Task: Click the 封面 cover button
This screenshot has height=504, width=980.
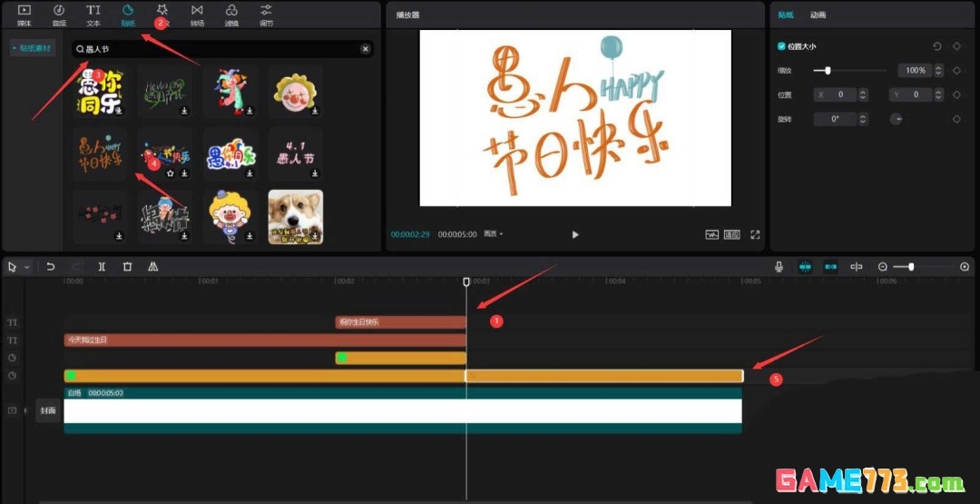Action: [48, 410]
